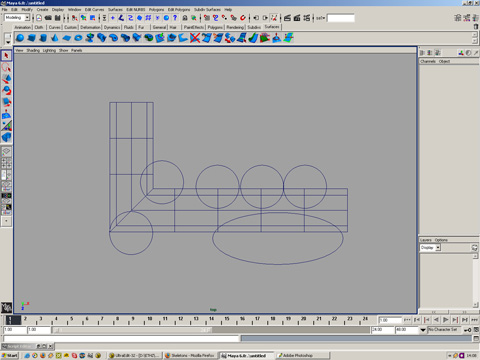Viewport: 480px width, 360px height.
Task: Click the Save Scene status line icon
Action: point(58,18)
